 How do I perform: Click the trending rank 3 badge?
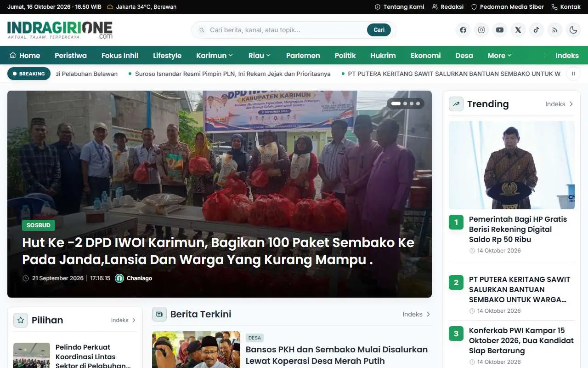click(456, 333)
